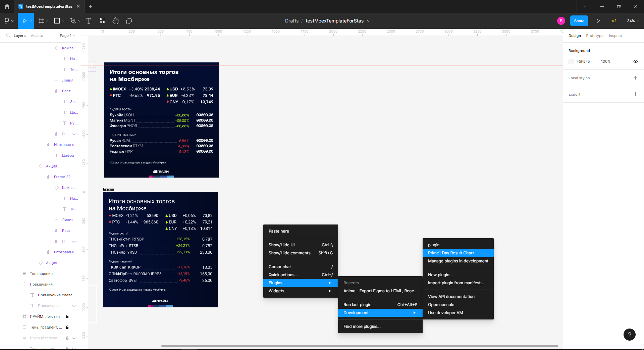Run Prime1 Day Result Chart plugin
This screenshot has width=644, height=350.
pyautogui.click(x=458, y=253)
